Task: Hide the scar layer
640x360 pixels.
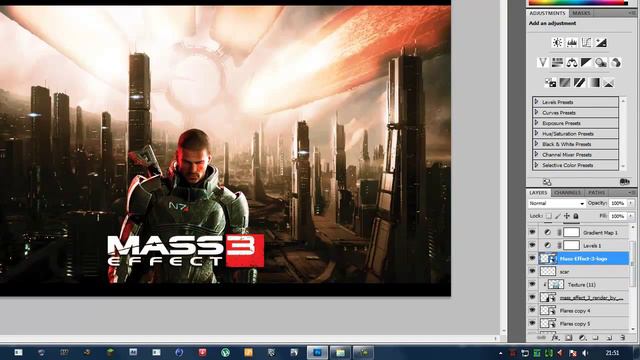Action: tap(532, 271)
